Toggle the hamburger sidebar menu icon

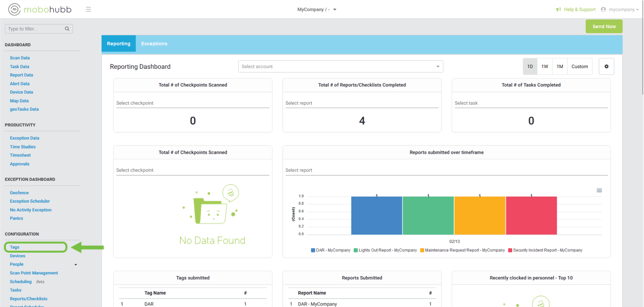click(89, 9)
